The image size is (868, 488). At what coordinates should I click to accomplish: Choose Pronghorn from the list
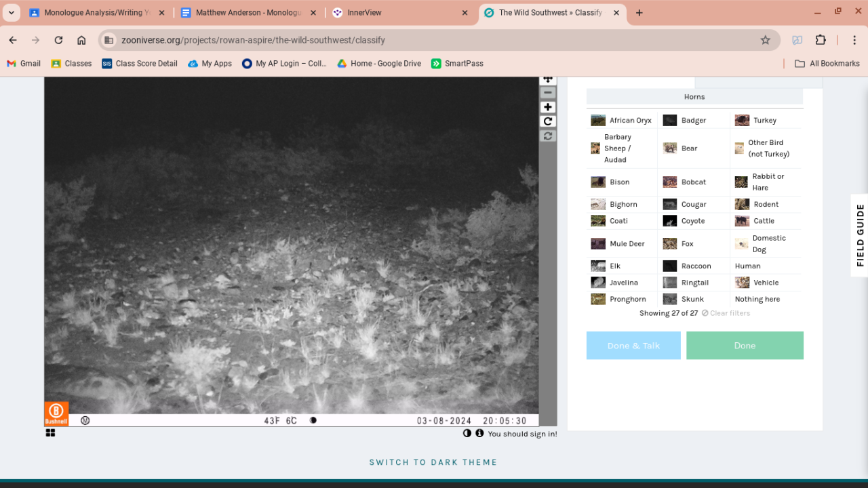click(622, 300)
